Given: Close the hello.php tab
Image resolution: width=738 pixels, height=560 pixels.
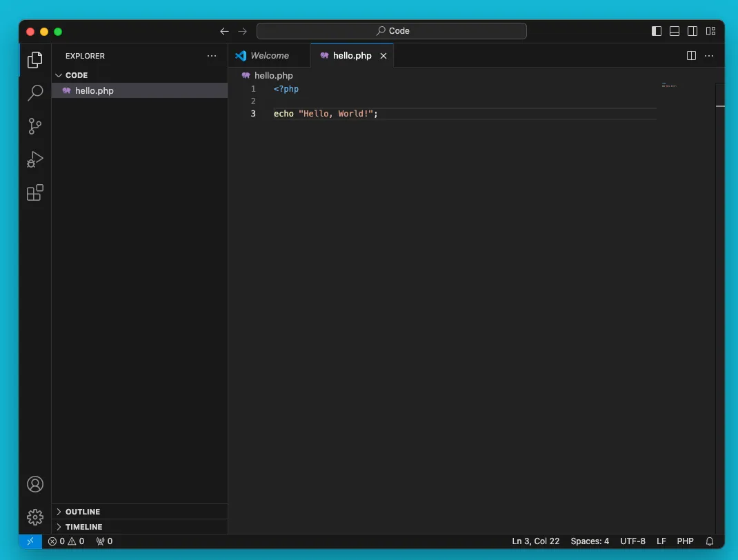Looking at the screenshot, I should pos(383,56).
